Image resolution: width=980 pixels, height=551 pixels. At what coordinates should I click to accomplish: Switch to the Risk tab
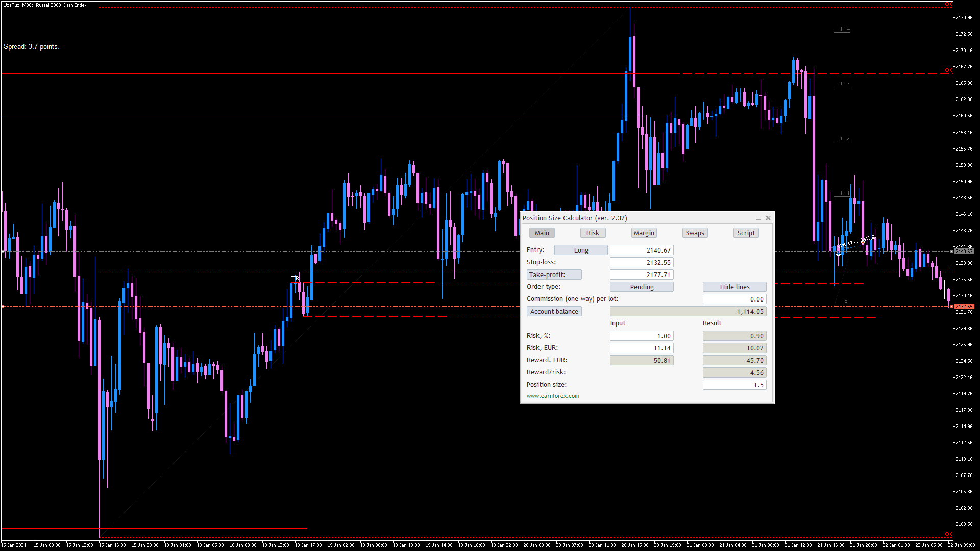593,233
